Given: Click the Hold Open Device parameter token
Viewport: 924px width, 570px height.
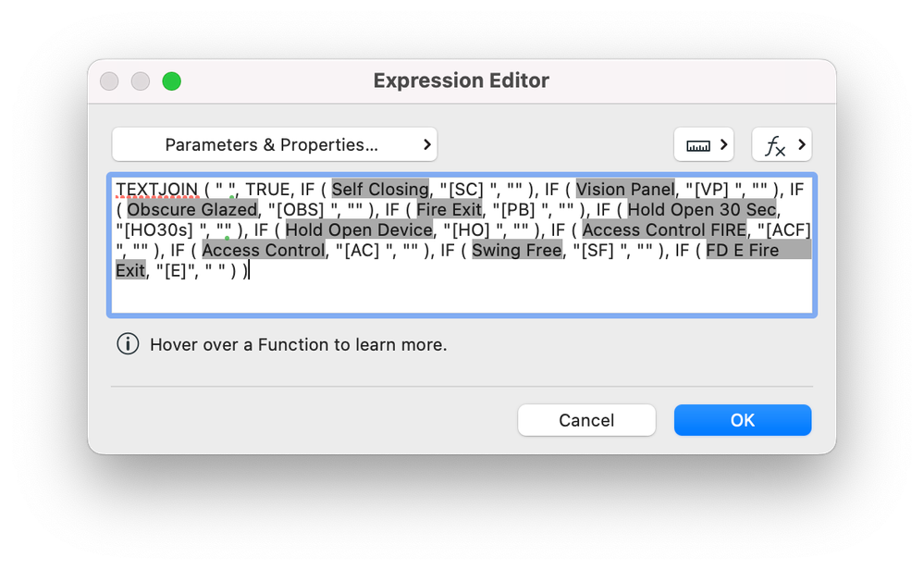Looking at the screenshot, I should point(359,230).
